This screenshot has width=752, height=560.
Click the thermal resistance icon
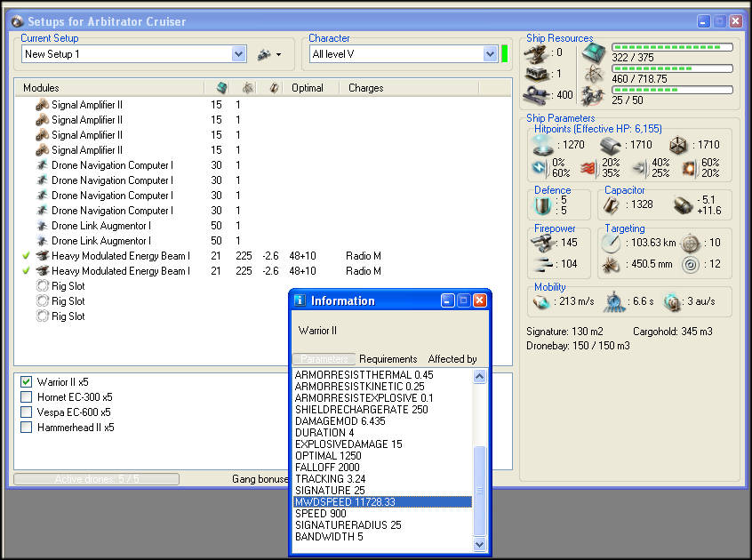(x=588, y=168)
